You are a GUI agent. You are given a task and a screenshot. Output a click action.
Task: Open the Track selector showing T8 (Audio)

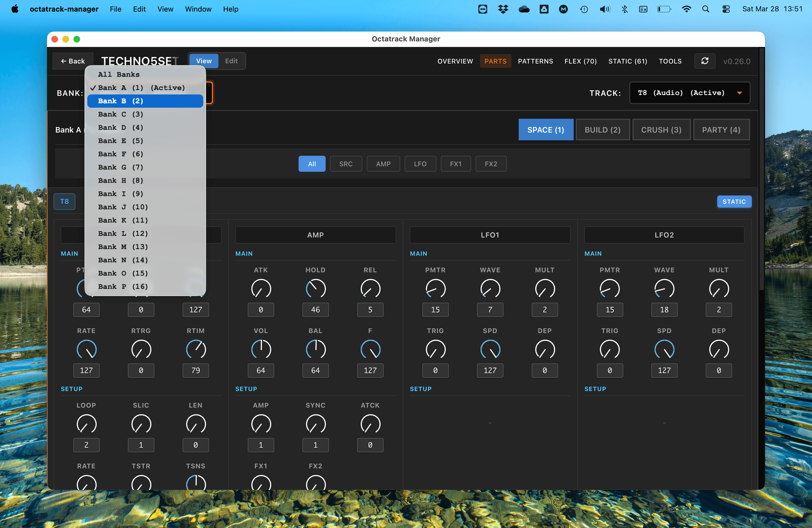689,93
